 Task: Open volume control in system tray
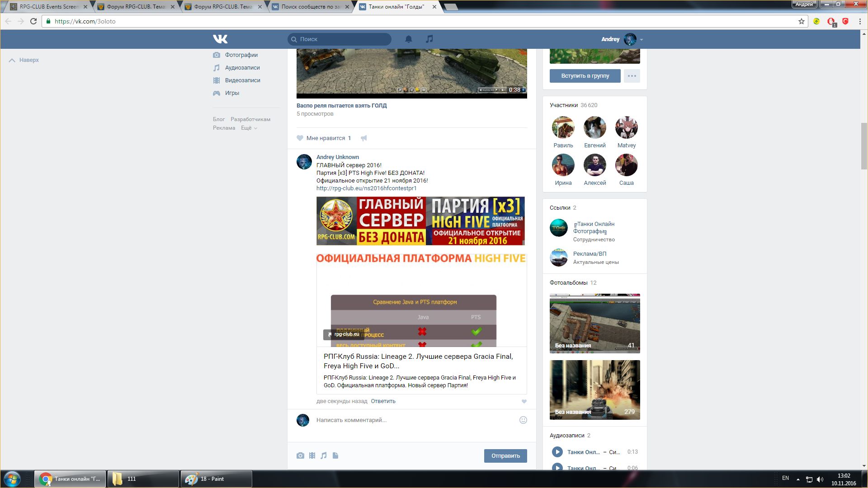820,479
